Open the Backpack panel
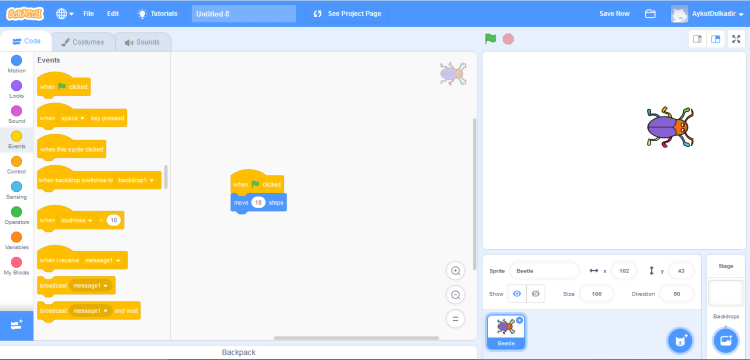This screenshot has height=360, width=750. coord(239,352)
